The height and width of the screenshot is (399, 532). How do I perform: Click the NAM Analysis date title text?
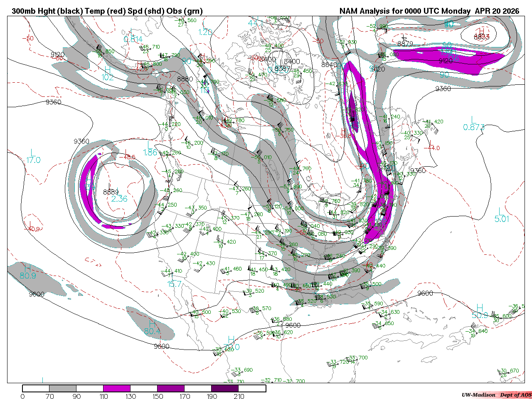(429, 11)
